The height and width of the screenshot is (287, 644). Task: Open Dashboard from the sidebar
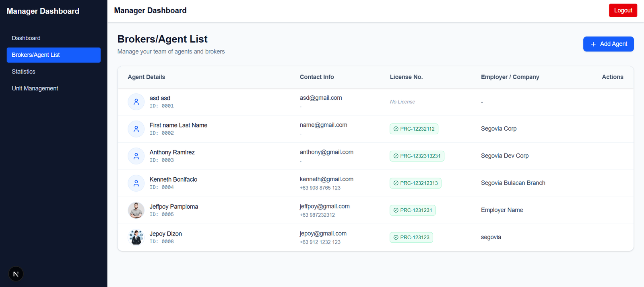point(26,38)
